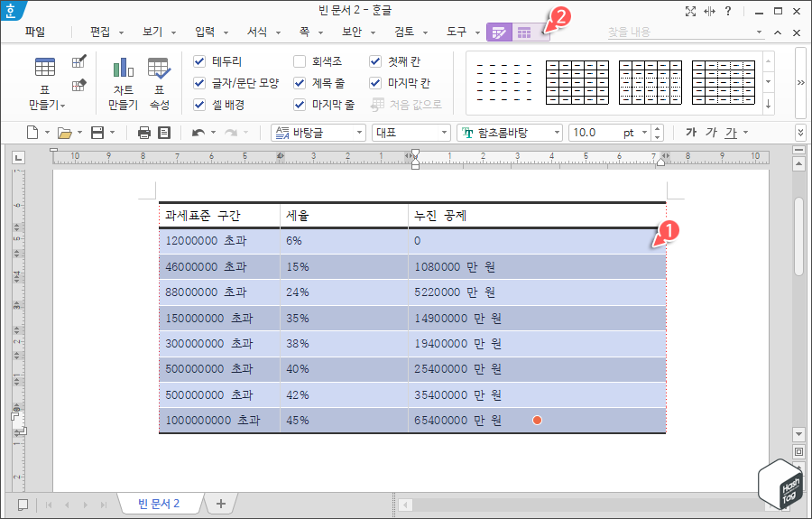Select the full grid table style thumbnail
812x519 pixels.
point(577,83)
